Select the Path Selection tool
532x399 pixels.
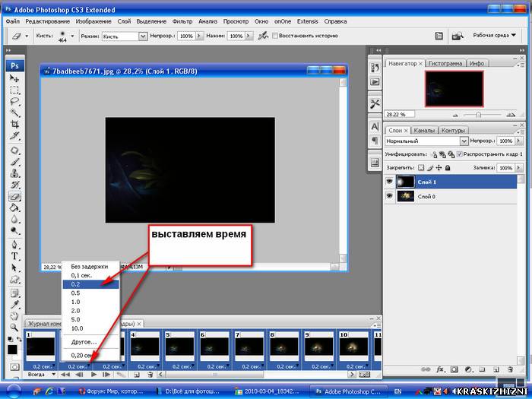pyautogui.click(x=14, y=268)
